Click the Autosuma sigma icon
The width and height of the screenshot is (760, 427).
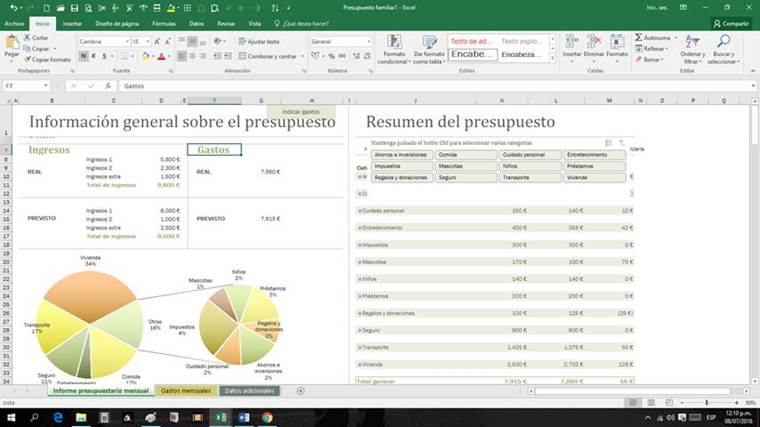click(x=639, y=37)
